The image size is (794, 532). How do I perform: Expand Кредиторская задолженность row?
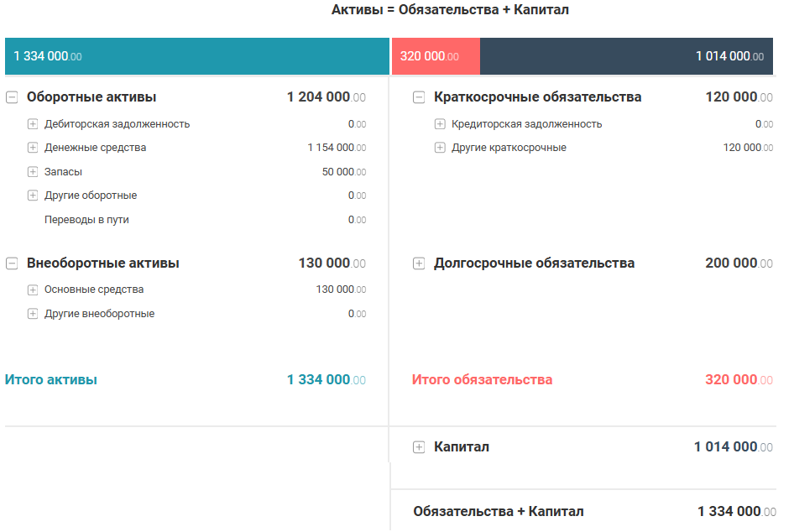[x=440, y=124]
